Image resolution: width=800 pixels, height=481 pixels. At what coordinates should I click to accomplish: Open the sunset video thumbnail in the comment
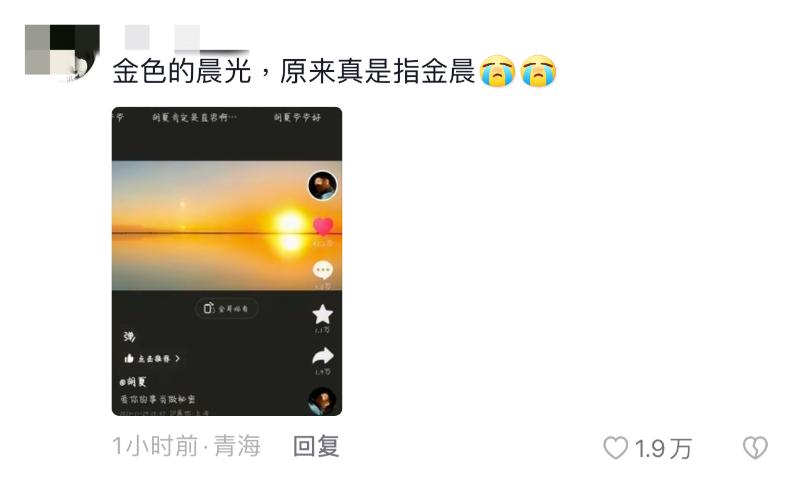click(227, 261)
